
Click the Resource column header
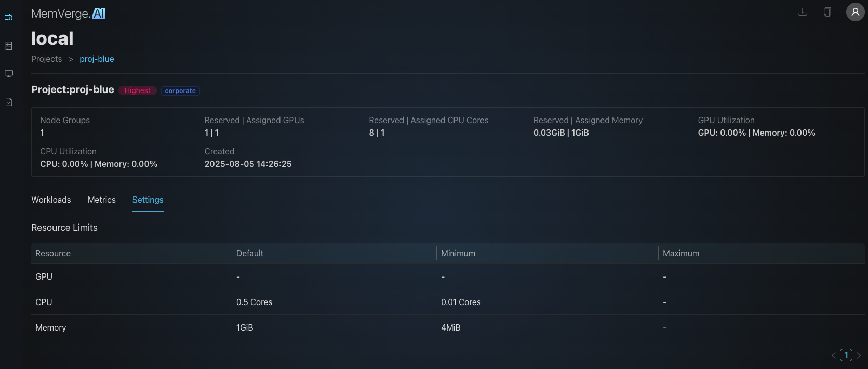(x=53, y=253)
